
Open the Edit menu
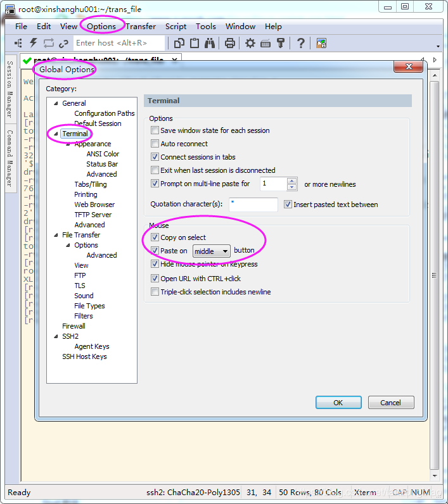tap(44, 27)
